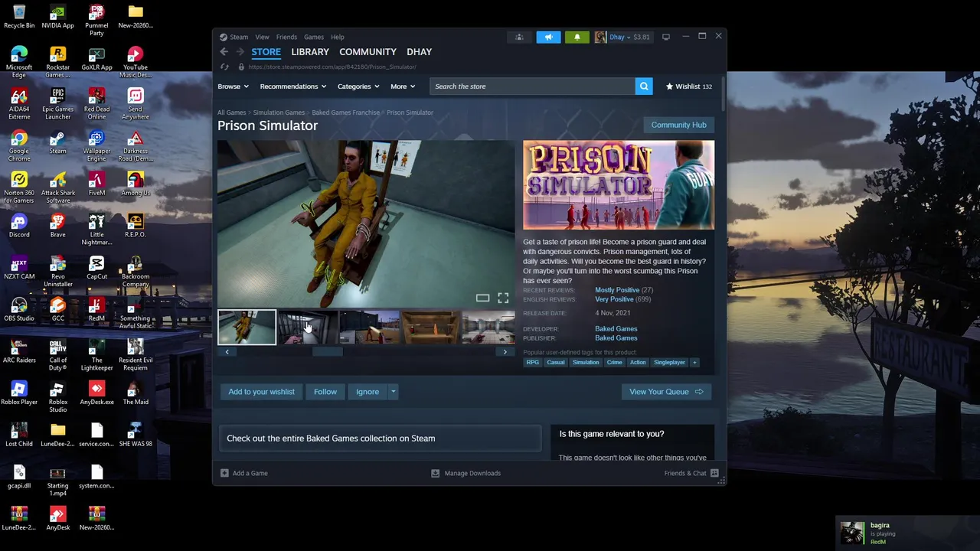Open dropdown arrow next to Ignore
The image size is (980, 551).
(393, 392)
